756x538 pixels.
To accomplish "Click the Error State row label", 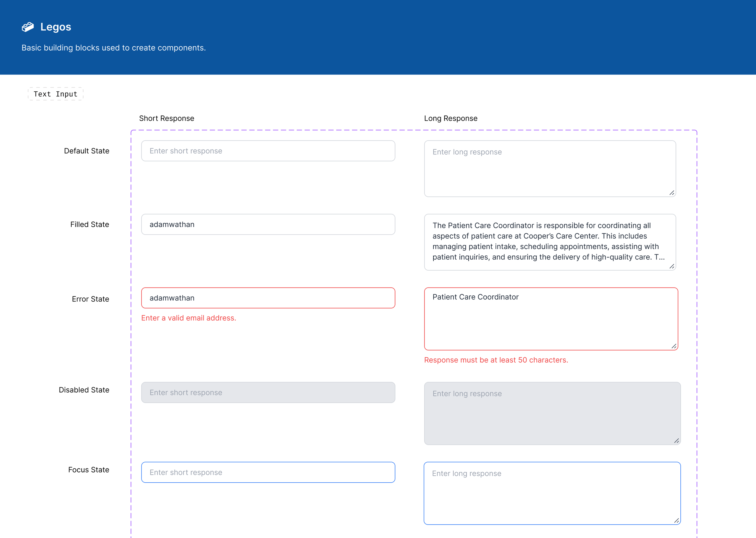I will click(90, 299).
